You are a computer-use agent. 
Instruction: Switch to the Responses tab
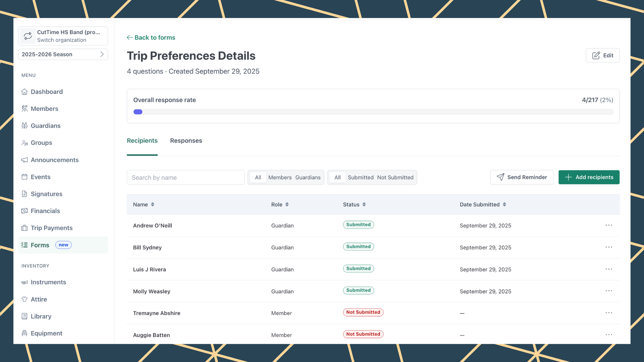(186, 141)
